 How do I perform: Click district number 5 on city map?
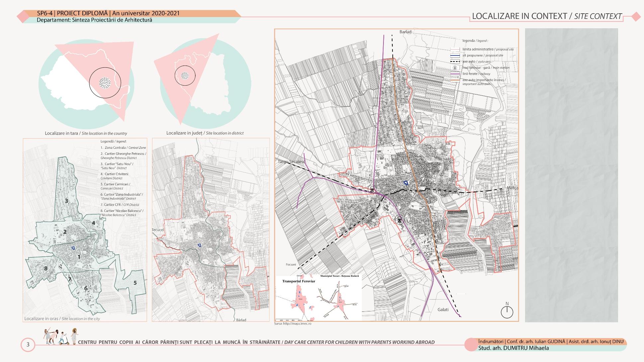pyautogui.click(x=135, y=283)
